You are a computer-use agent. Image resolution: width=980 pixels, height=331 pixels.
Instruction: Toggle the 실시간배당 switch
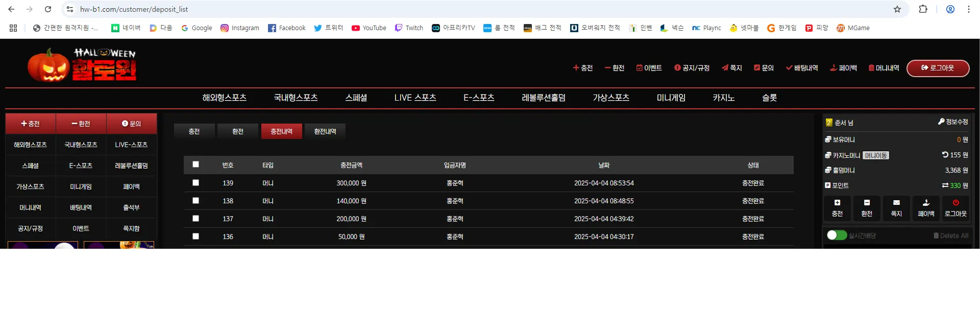837,235
